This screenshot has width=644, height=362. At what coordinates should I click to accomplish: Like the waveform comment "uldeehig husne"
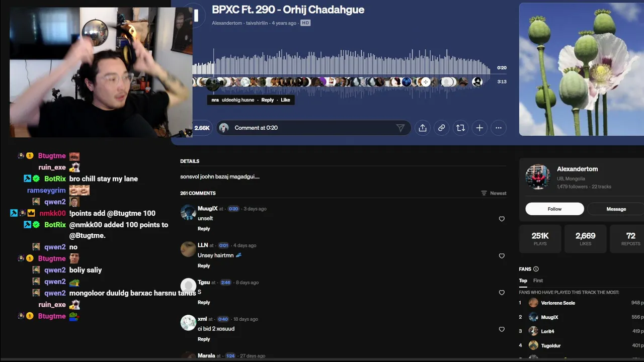click(285, 100)
